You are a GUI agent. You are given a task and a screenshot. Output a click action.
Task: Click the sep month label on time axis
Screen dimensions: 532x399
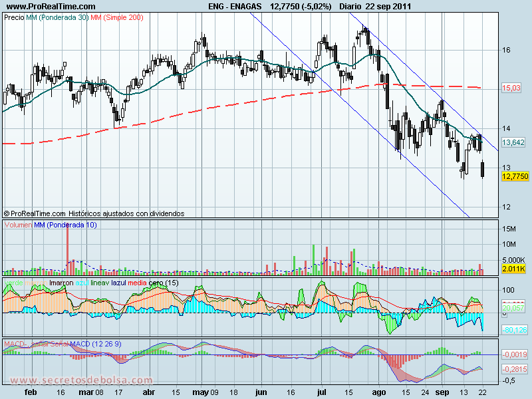(442, 392)
